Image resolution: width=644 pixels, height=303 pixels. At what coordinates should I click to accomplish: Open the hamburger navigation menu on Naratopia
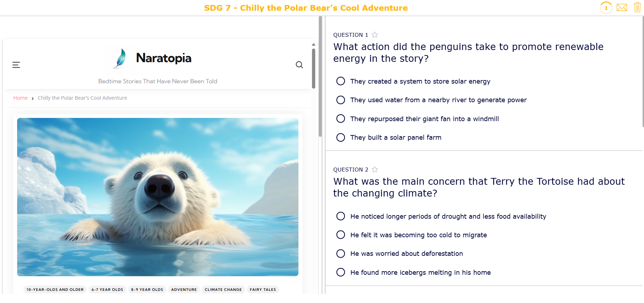coord(16,65)
